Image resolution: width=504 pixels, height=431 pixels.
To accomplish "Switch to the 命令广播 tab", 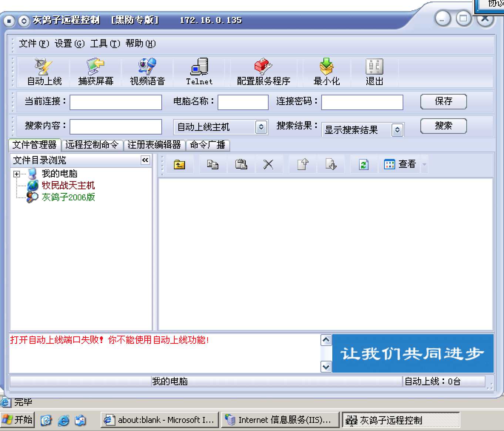I will click(208, 145).
